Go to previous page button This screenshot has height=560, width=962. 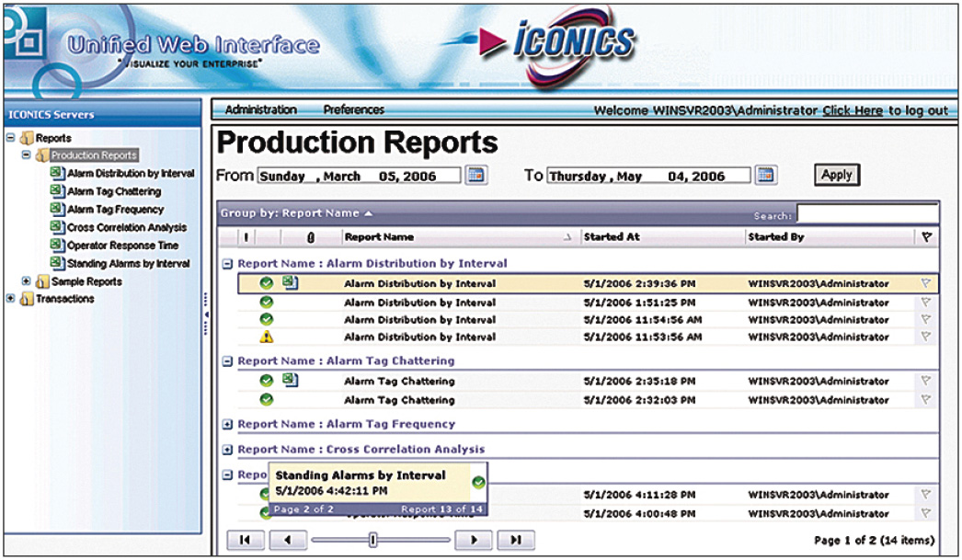pos(288,540)
